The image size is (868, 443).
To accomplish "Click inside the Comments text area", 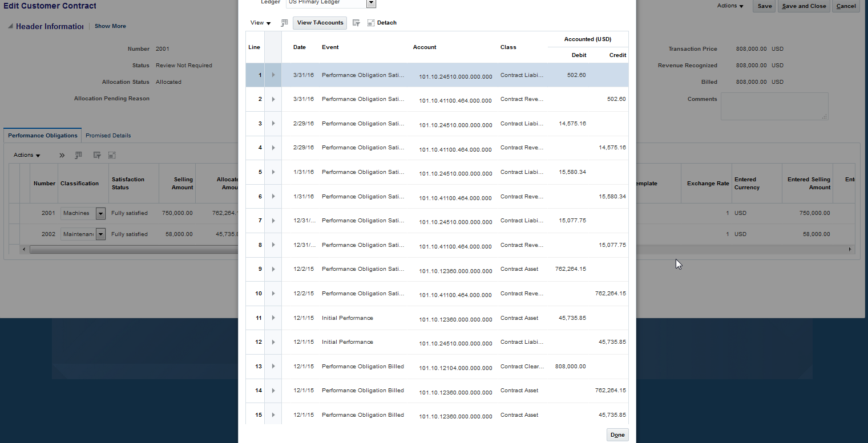I will coord(774,107).
